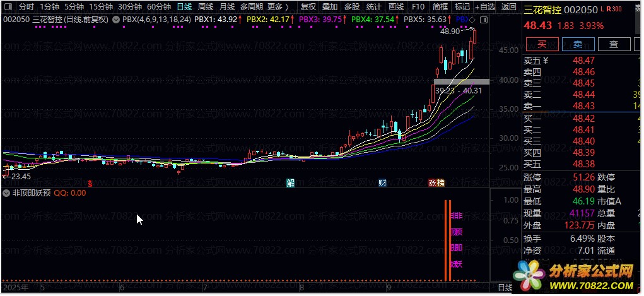Viewport: 644px width, 296px height.
Task: Switch to 月线 monthly chart
Action: (226, 6)
